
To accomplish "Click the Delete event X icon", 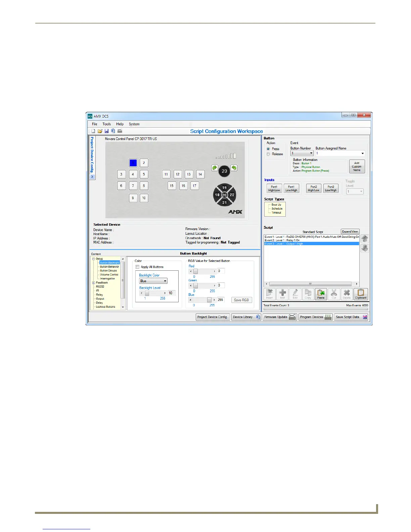I will click(x=347, y=294).
